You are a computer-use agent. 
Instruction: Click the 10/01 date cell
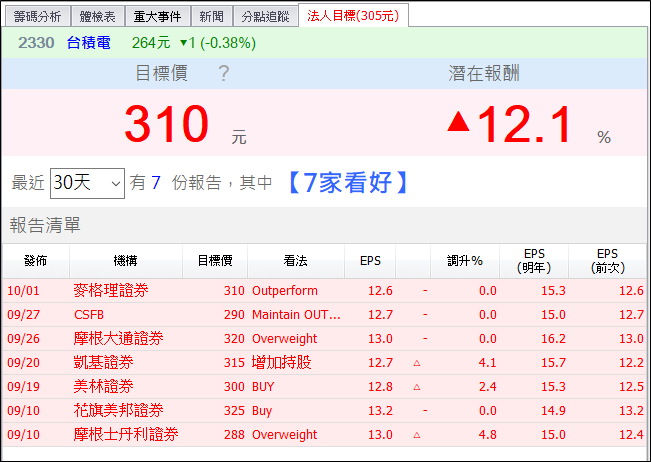(23, 291)
